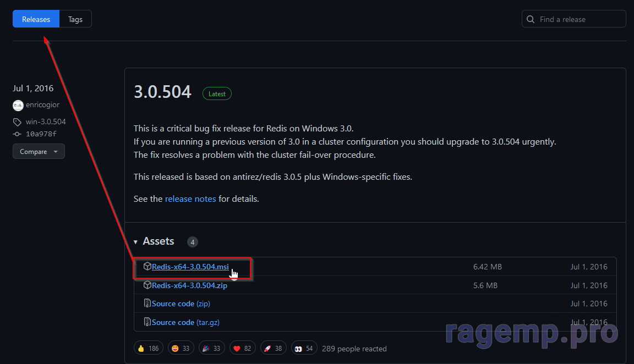Download Source code (tar.gz)
Viewport: 634px width, 364px height.
point(185,322)
